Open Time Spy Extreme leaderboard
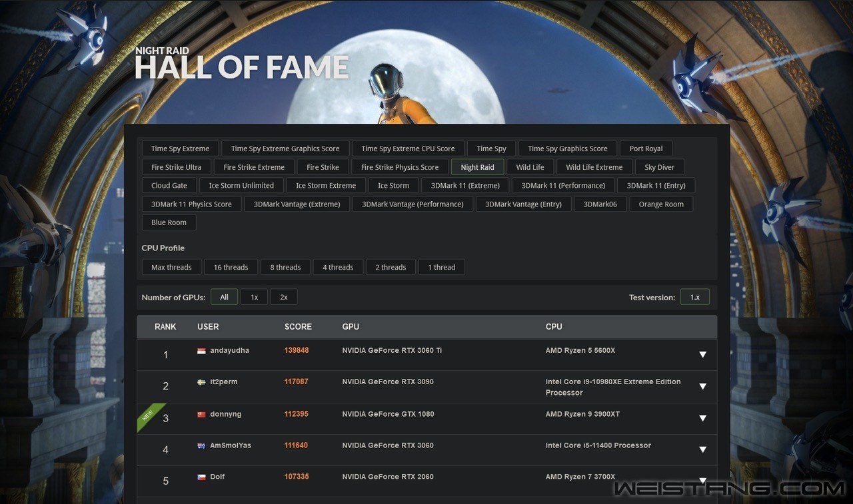The width and height of the screenshot is (853, 504). pos(180,148)
